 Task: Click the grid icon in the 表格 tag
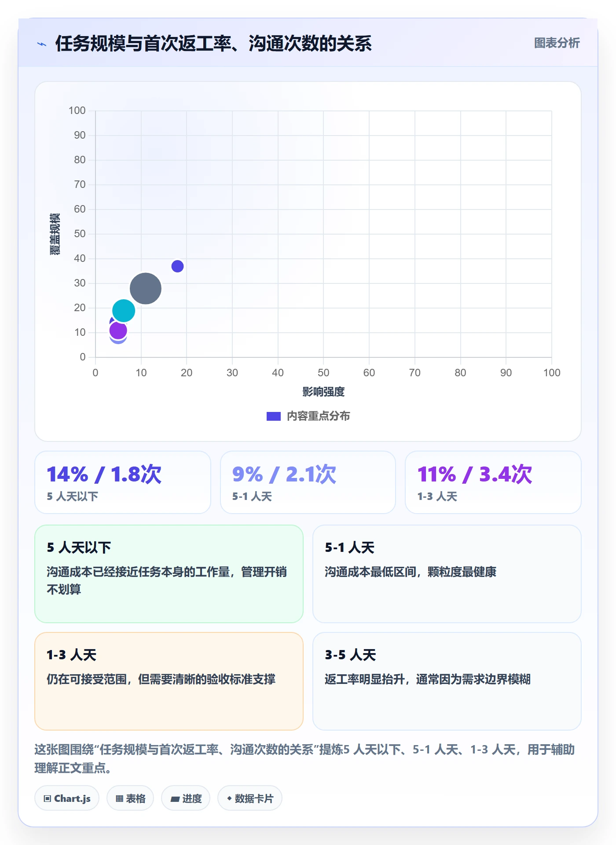[x=119, y=798]
